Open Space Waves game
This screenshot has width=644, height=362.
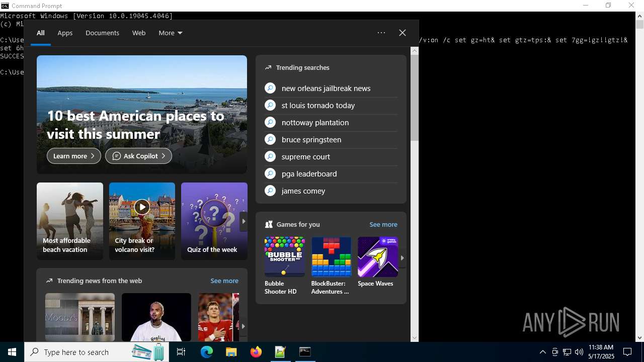pyautogui.click(x=377, y=262)
